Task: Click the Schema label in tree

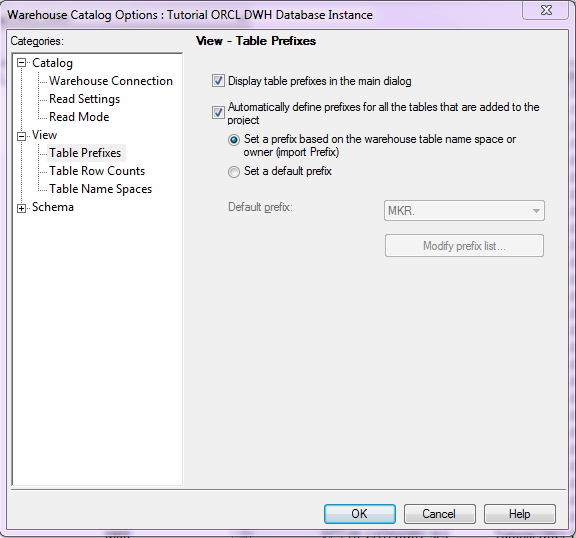Action: point(53,207)
